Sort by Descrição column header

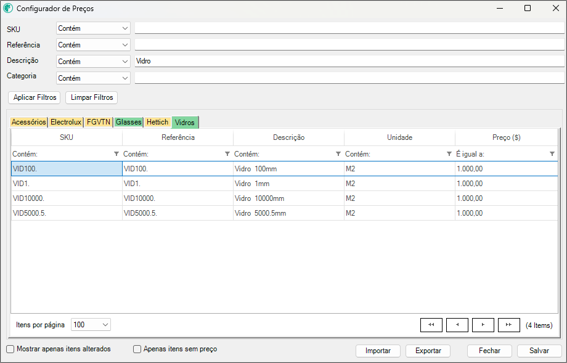(289, 137)
